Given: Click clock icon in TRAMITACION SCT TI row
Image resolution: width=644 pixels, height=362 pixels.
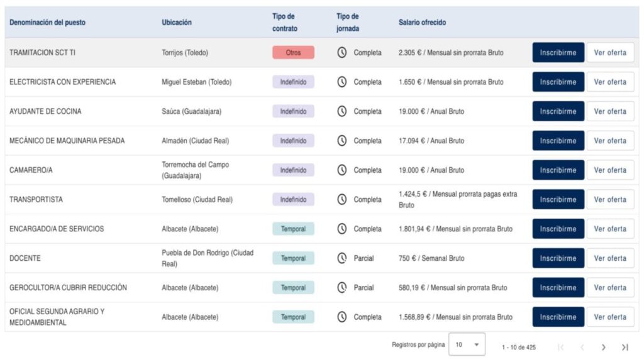Looking at the screenshot, I should click(x=341, y=53).
